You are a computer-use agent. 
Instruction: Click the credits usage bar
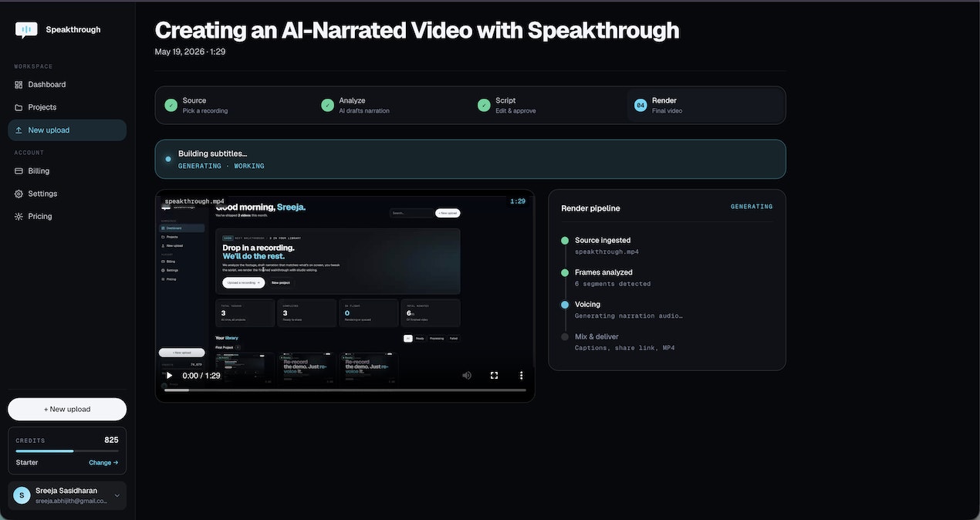[x=67, y=451]
